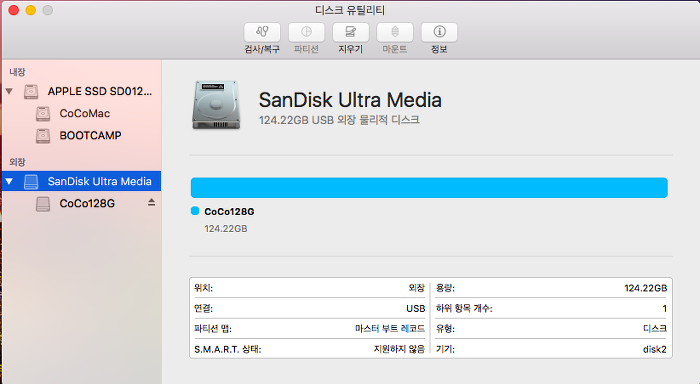Click the USB connection value
Screen dimensions: 700x384
coord(416,309)
